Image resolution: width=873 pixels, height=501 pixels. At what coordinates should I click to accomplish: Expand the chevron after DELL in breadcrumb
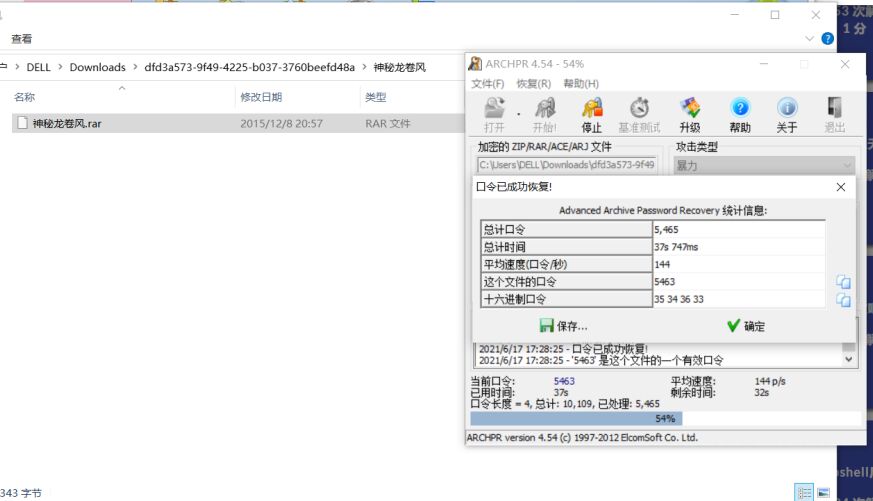(x=60, y=67)
